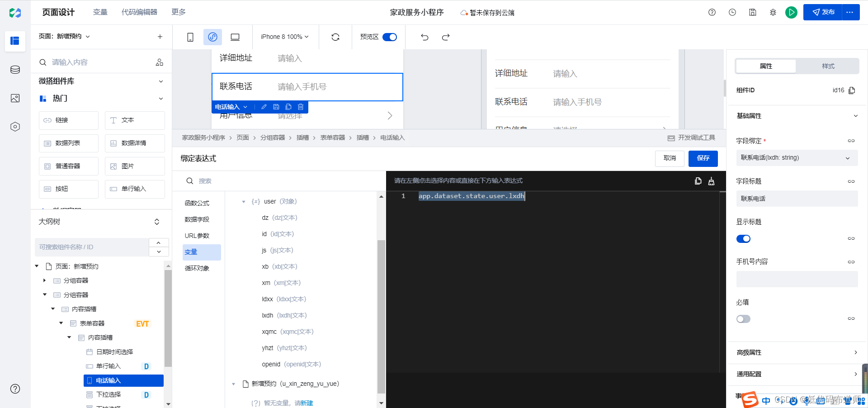Viewport: 868px width, 408px height.
Task: Select 属性 tab
Action: 766,66
